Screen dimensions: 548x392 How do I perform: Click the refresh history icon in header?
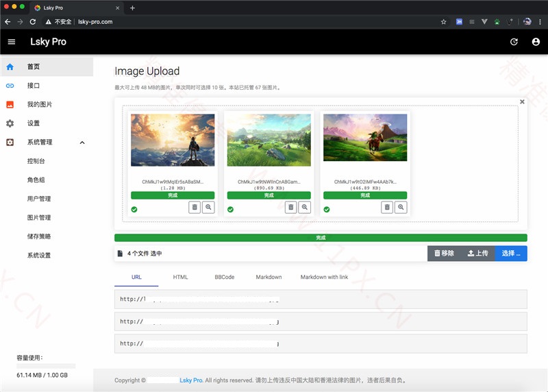click(514, 42)
